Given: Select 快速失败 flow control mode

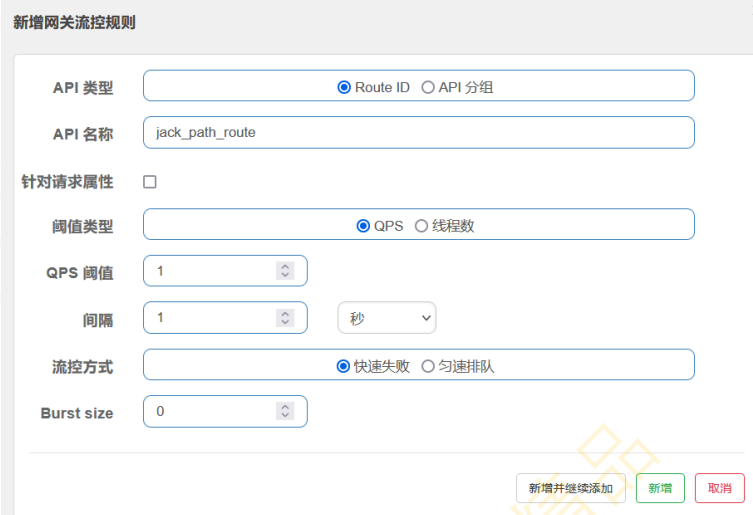Looking at the screenshot, I should click(x=343, y=366).
